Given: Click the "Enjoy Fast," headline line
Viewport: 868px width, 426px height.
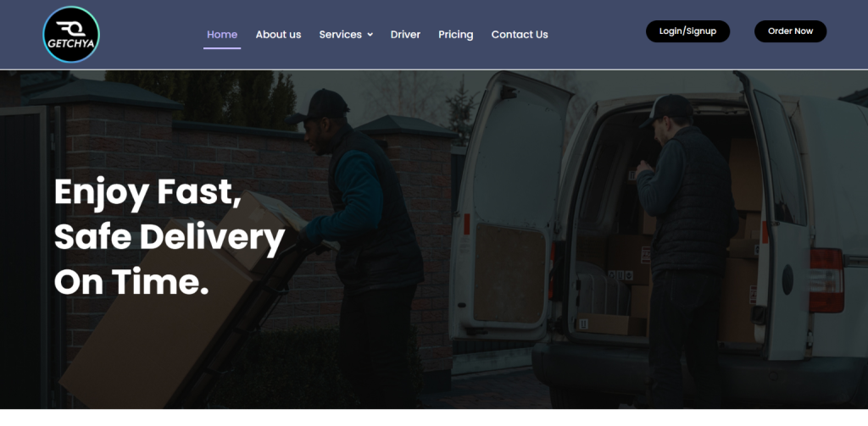Looking at the screenshot, I should 147,192.
